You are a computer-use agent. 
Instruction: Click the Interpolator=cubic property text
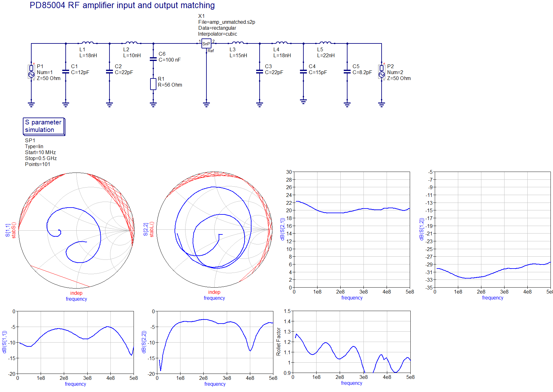coord(217,34)
